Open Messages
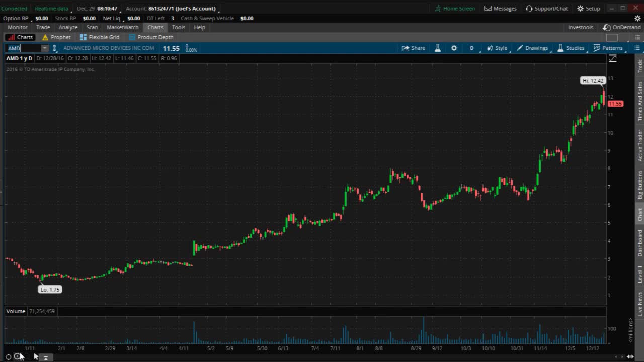 [500, 8]
